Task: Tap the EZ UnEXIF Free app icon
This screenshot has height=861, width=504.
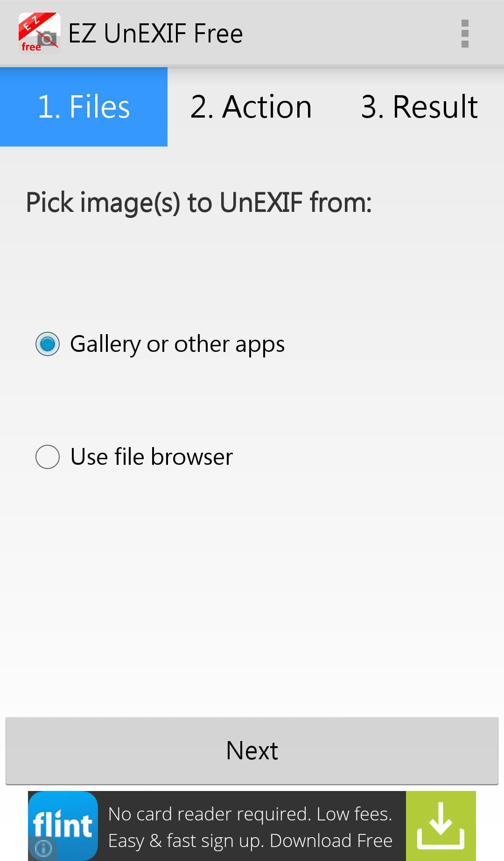Action: click(x=39, y=33)
